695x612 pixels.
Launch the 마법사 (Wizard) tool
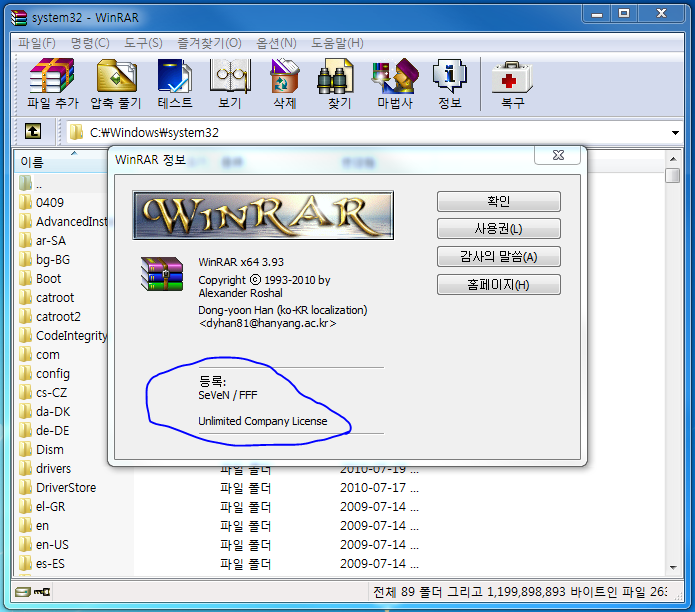pos(394,83)
